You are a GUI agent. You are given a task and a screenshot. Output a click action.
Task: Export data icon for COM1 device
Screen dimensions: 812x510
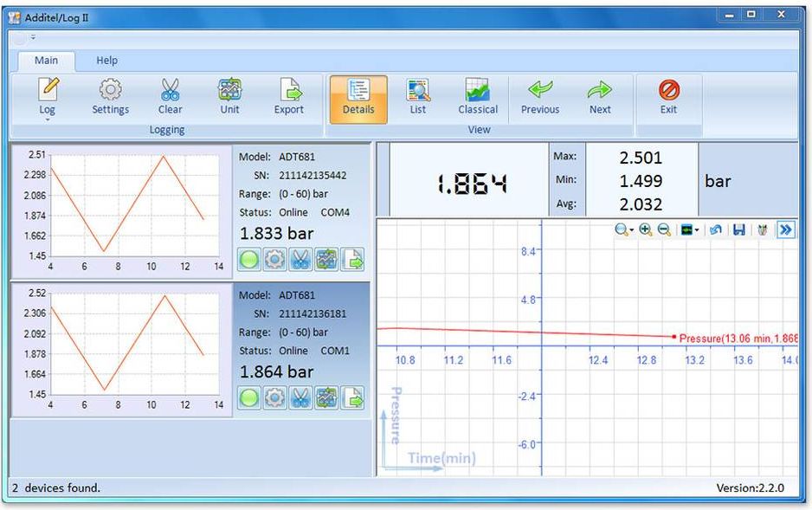click(x=353, y=398)
